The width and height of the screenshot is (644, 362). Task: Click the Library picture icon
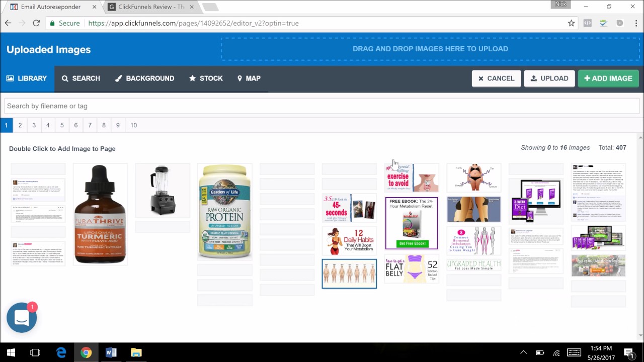[10, 78]
